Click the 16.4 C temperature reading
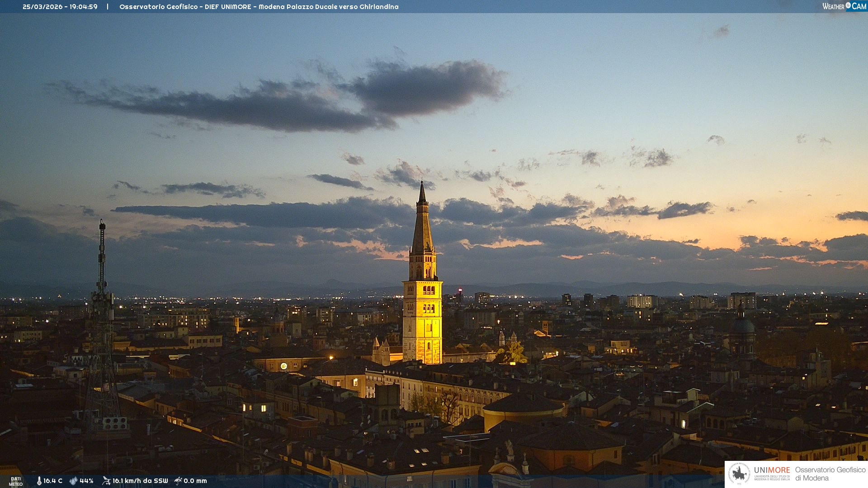Screen dimensions: 868x488 [53, 481]
